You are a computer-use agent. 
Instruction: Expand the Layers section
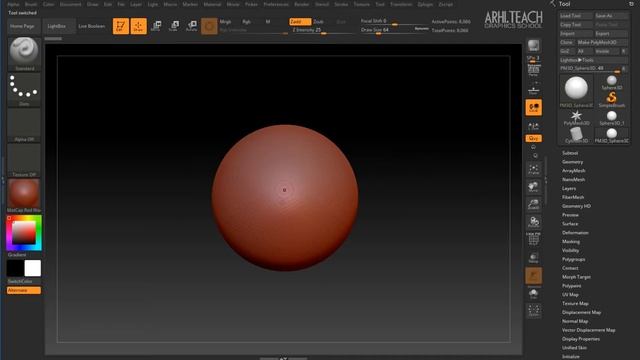tap(569, 189)
